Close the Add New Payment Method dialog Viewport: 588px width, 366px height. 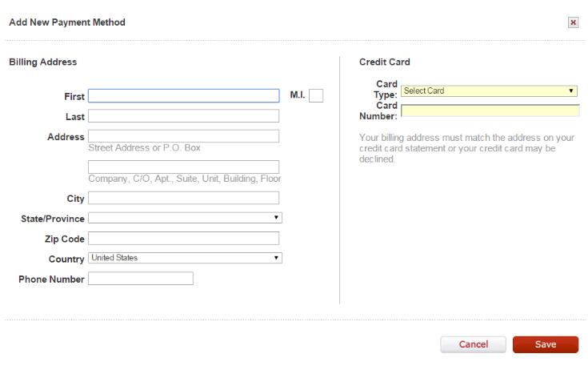tap(573, 22)
